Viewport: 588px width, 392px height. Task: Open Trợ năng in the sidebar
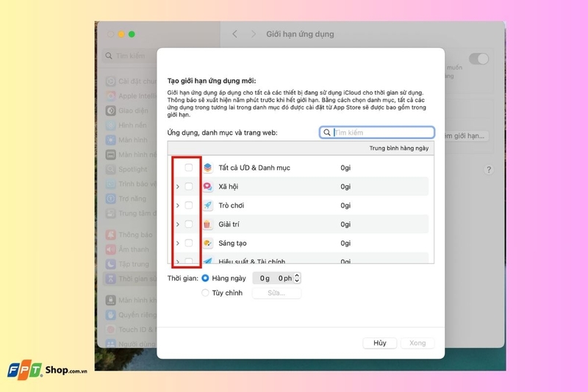pos(131,199)
